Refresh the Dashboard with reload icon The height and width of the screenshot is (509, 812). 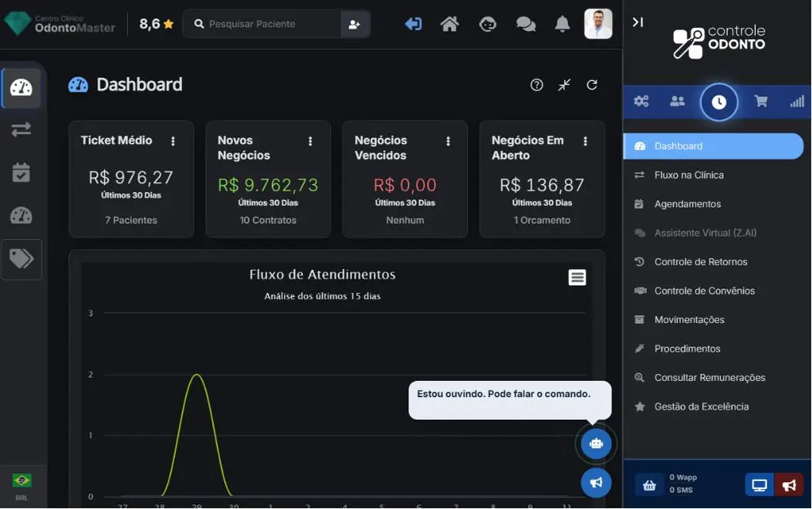point(592,85)
